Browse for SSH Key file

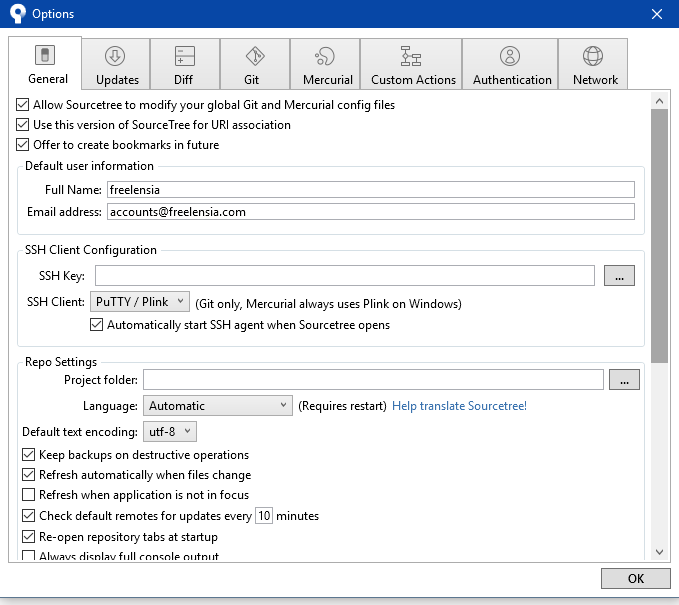619,276
